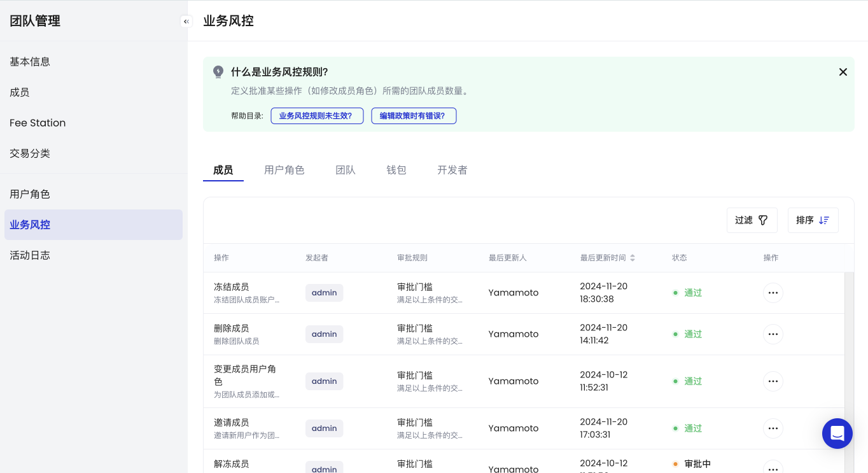Open help link 业务风控规则未生效?
The height and width of the screenshot is (473, 868).
(x=317, y=116)
